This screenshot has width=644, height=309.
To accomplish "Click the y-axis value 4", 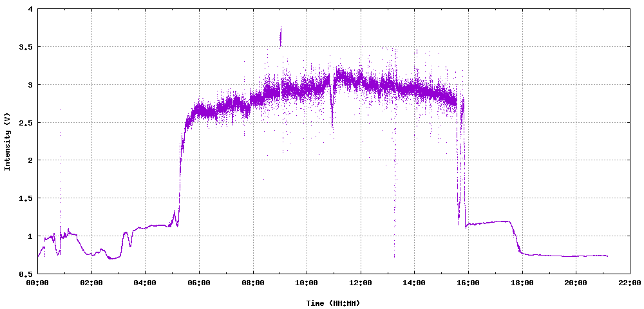I will tap(31, 9).
